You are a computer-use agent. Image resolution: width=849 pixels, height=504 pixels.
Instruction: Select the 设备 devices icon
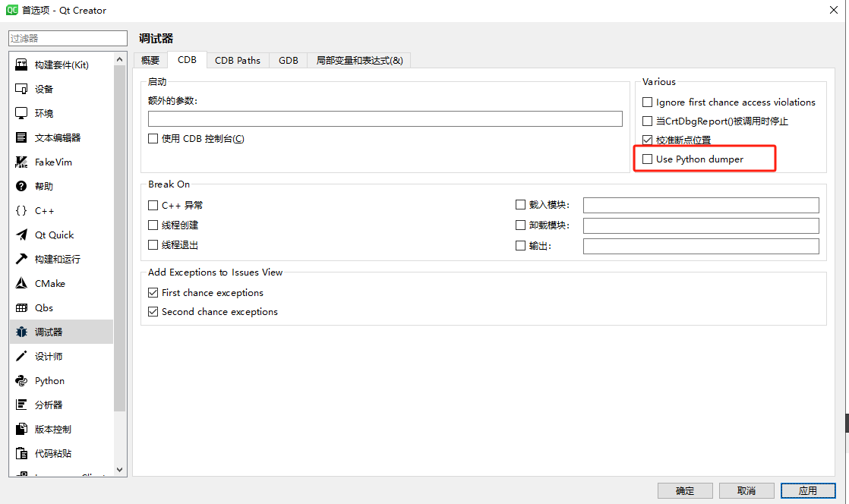[21, 89]
